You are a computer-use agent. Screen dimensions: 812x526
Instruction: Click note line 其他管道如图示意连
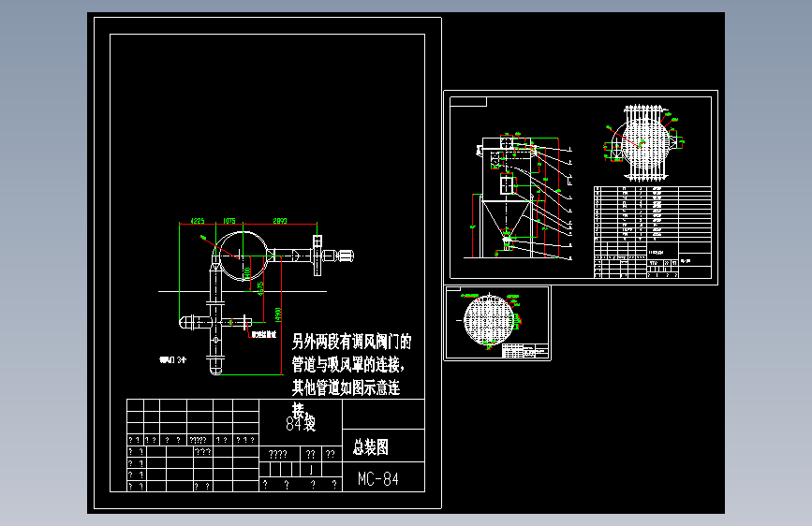[346, 387]
